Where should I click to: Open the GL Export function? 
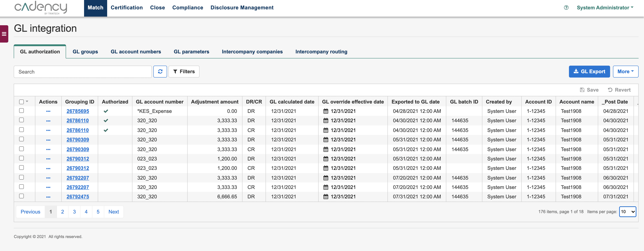click(x=589, y=71)
